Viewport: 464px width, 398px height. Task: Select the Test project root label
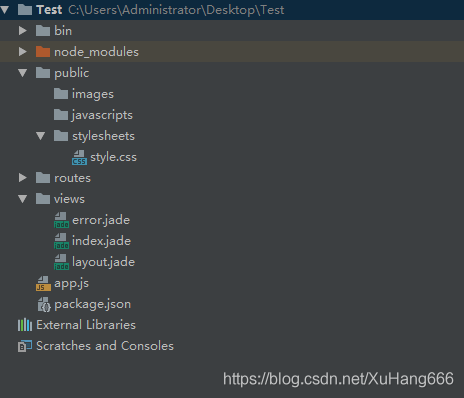tap(49, 10)
